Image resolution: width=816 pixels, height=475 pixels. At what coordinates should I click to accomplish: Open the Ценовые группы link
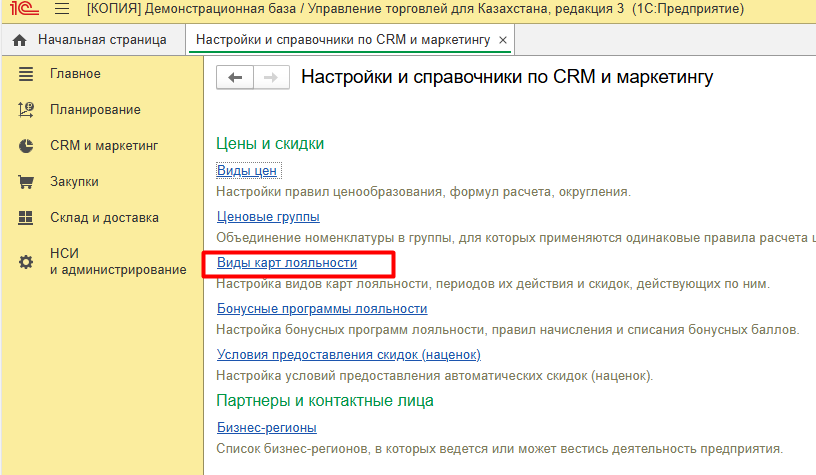click(268, 217)
